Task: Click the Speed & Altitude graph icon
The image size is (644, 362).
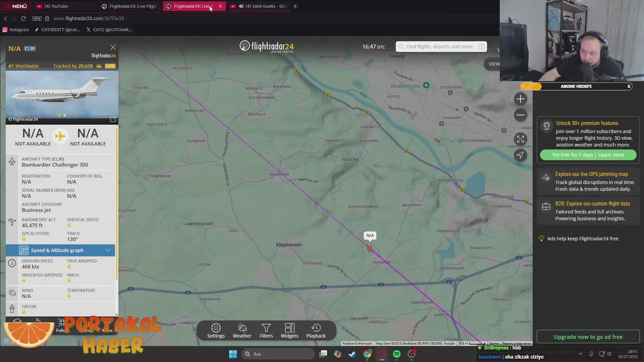Action: 24,250
